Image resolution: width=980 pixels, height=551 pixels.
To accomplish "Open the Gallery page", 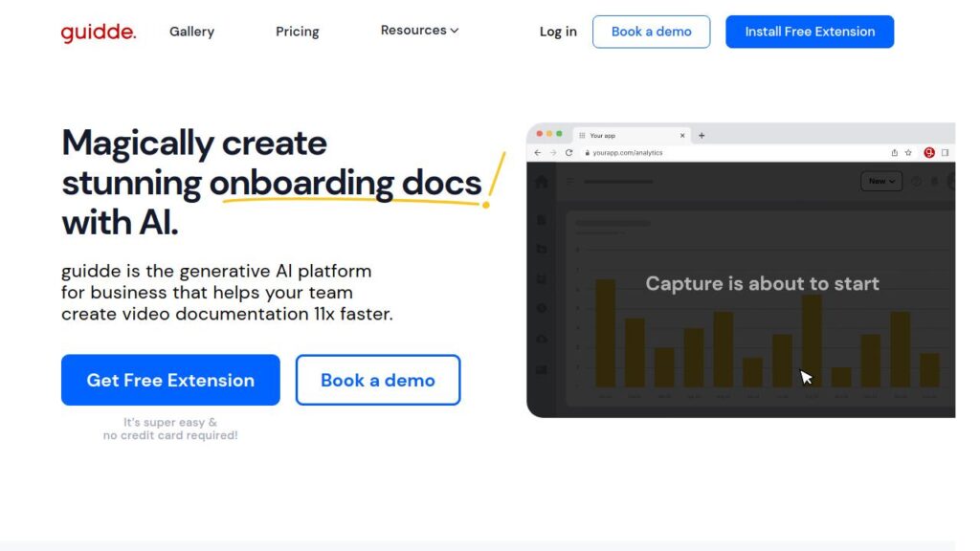I will (x=191, y=32).
